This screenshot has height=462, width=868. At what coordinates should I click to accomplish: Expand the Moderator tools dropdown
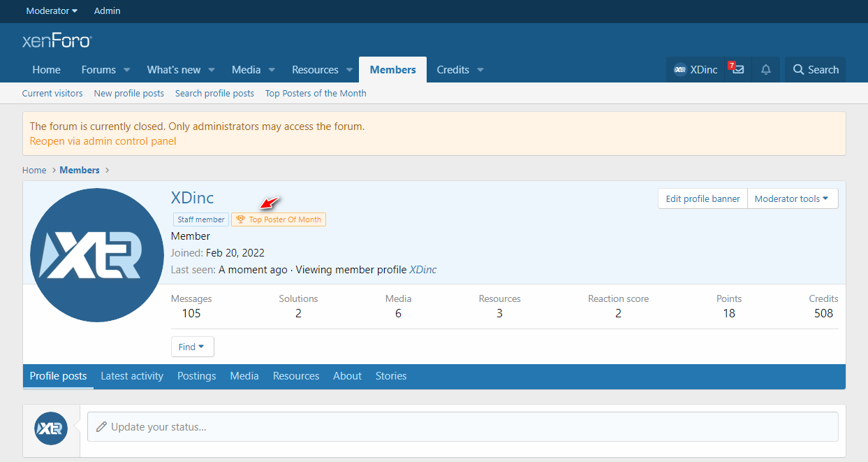[793, 198]
